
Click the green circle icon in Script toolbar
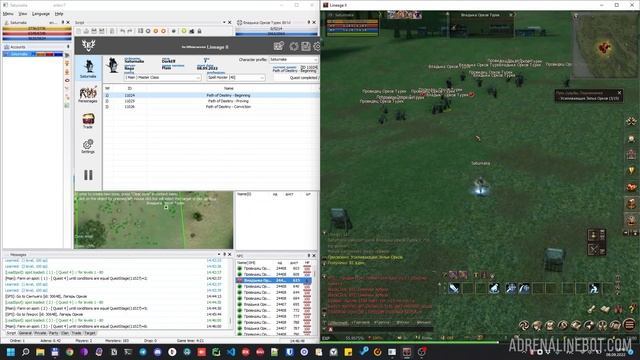(184, 31)
